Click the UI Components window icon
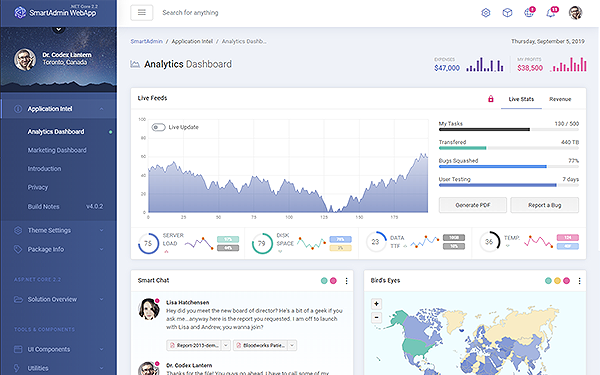This screenshot has height=375, width=600. click(18, 349)
